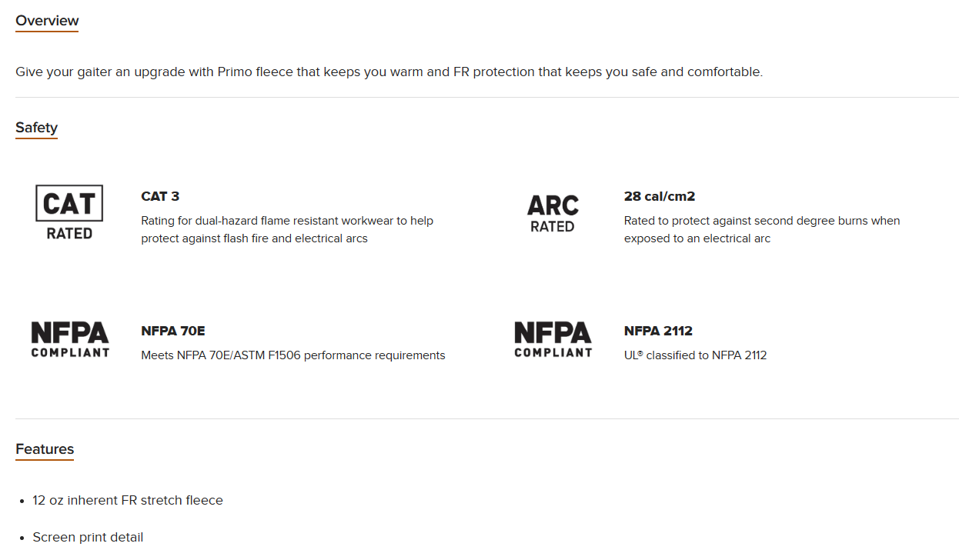
Task: Click the Screen print detail feature item
Action: pyautogui.click(x=88, y=537)
